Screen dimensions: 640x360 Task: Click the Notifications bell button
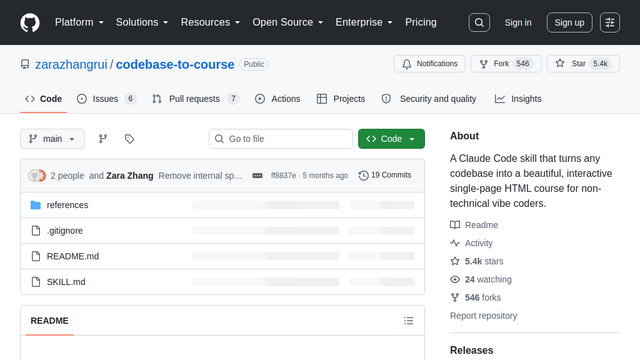click(x=429, y=64)
